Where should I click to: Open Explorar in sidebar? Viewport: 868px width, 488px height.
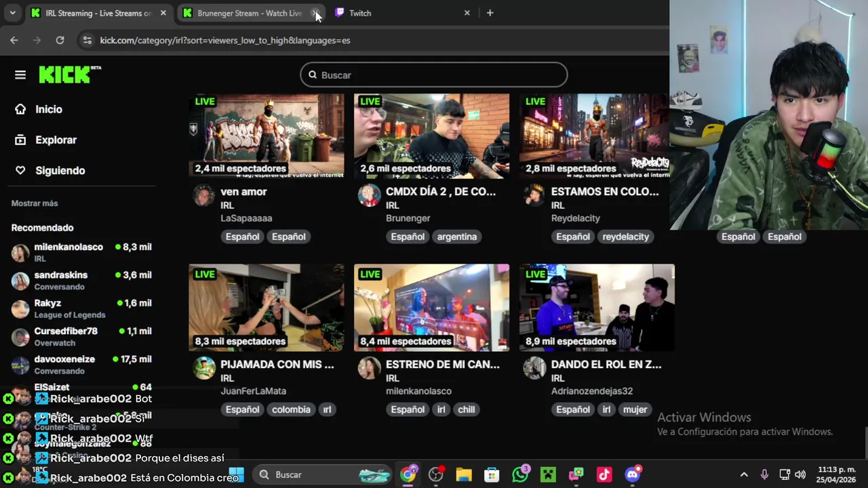click(56, 140)
